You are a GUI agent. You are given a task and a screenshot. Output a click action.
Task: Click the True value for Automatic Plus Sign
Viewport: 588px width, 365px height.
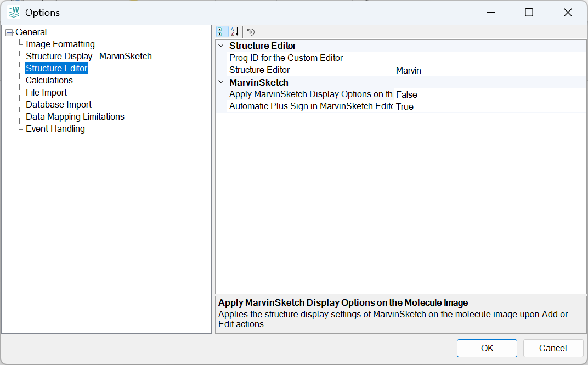tap(490, 106)
